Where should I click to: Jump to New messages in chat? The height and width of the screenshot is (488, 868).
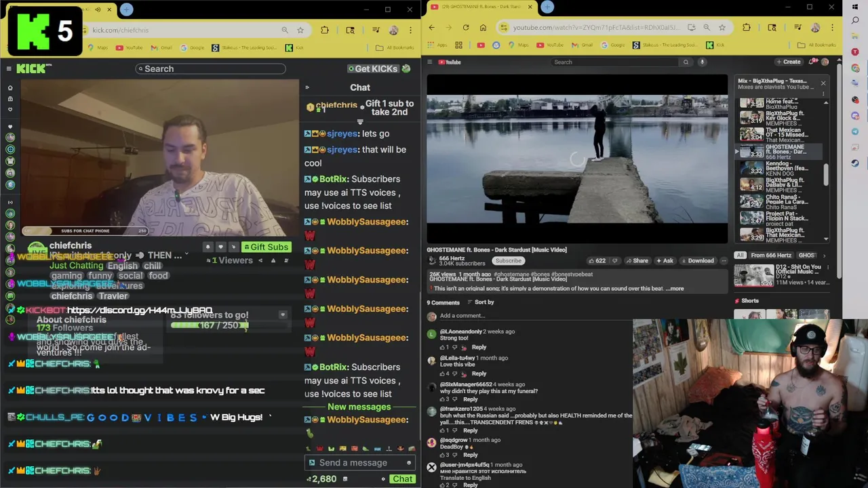point(359,407)
